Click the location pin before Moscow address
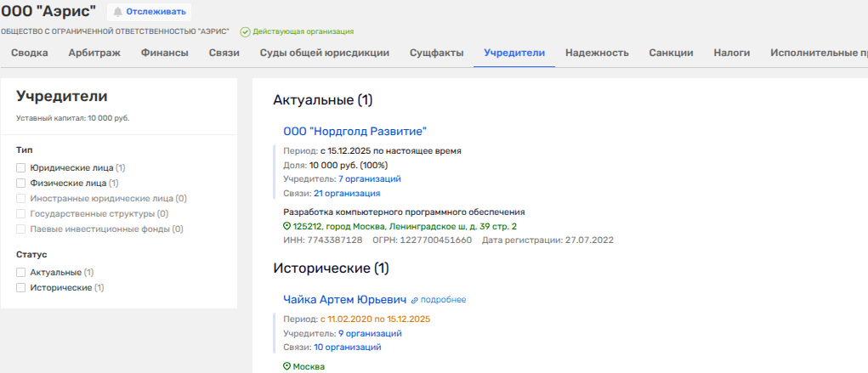The width and height of the screenshot is (868, 373). (286, 227)
